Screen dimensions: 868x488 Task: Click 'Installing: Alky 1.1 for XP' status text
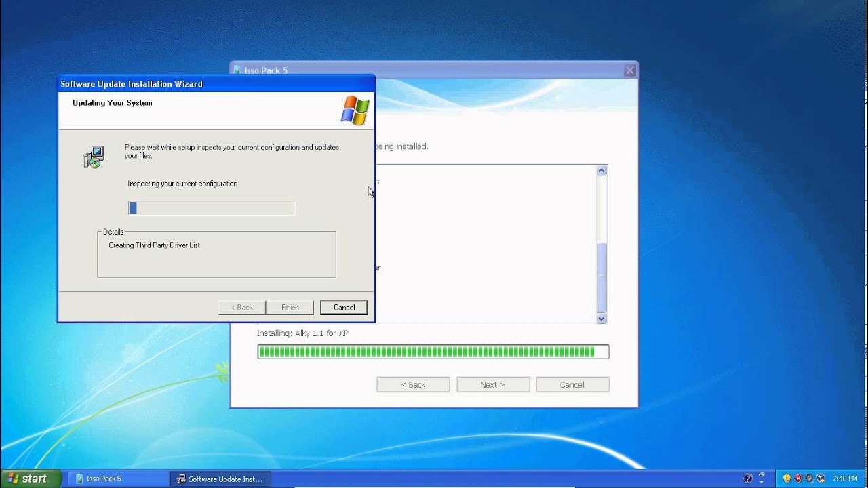tap(302, 333)
